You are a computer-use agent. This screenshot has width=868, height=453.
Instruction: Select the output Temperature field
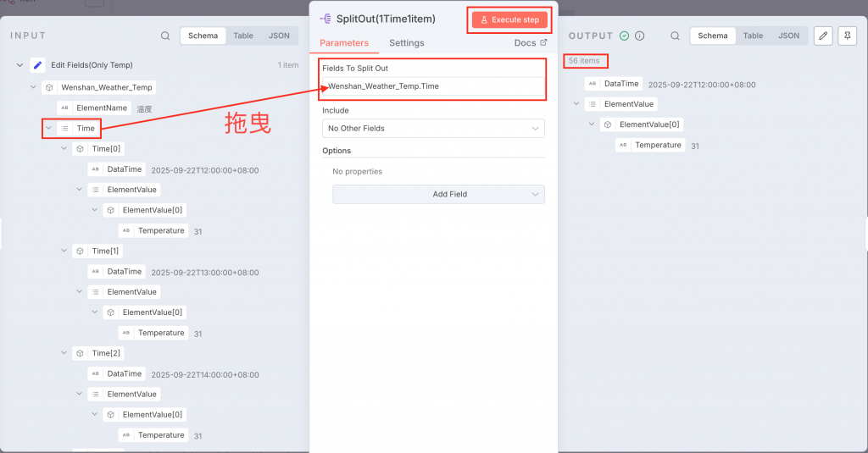650,145
